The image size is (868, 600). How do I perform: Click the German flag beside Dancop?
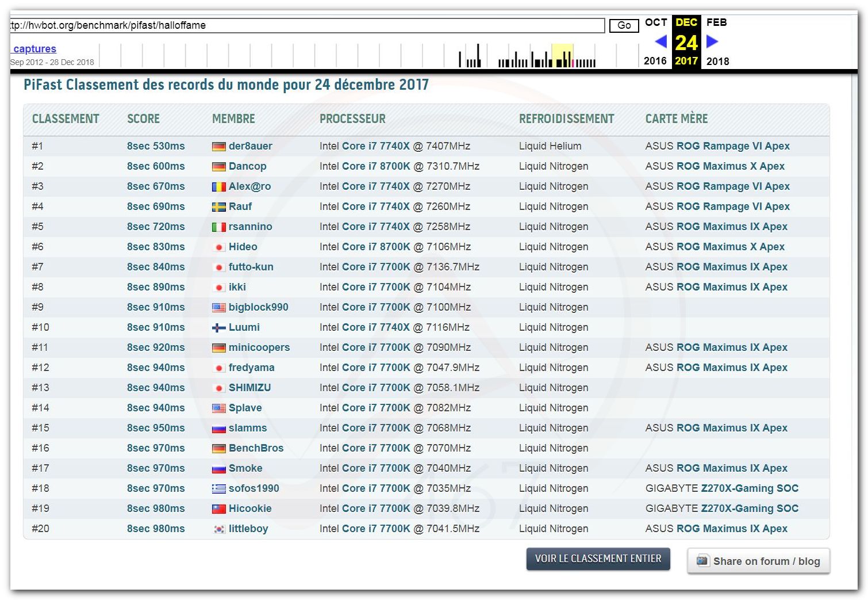[x=219, y=167]
